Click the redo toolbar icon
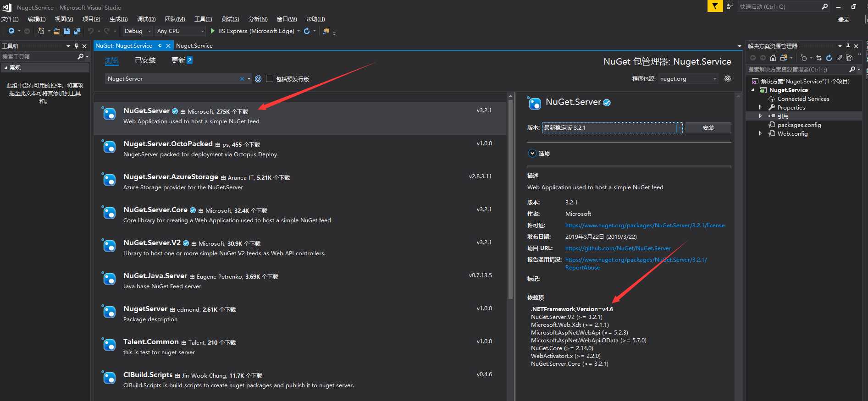868x401 pixels. (x=107, y=31)
